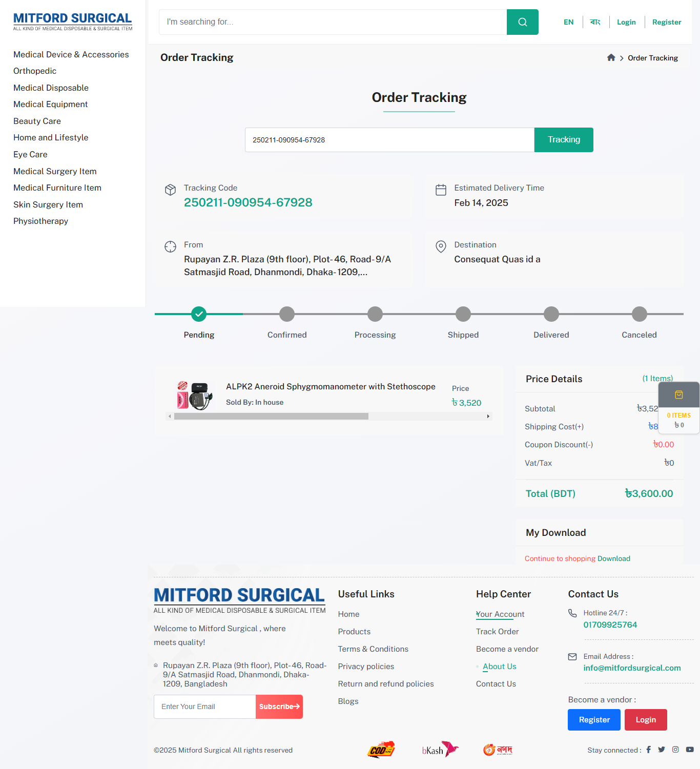Open the Facebook social icon
The image size is (700, 769).
[x=648, y=750]
